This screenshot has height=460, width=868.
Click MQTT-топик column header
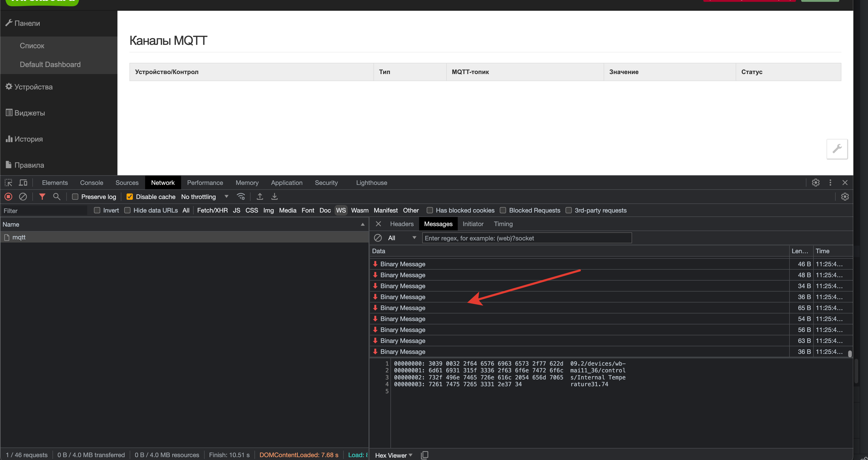pos(525,72)
